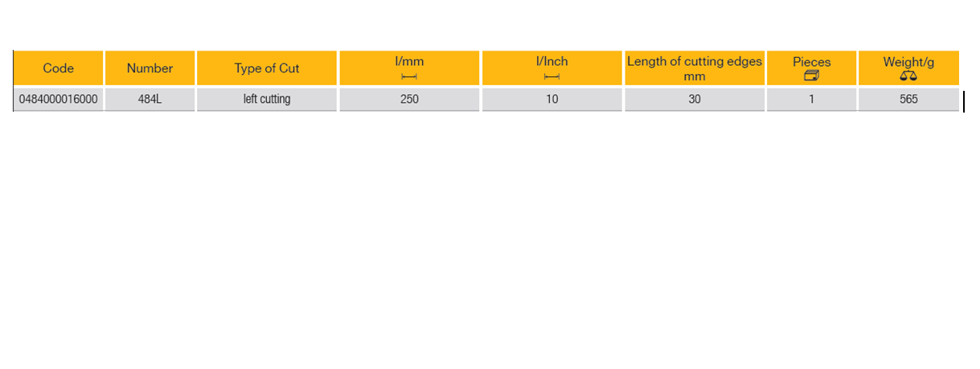Click the Weight/g header label
This screenshot has width=980, height=369.
point(908,61)
